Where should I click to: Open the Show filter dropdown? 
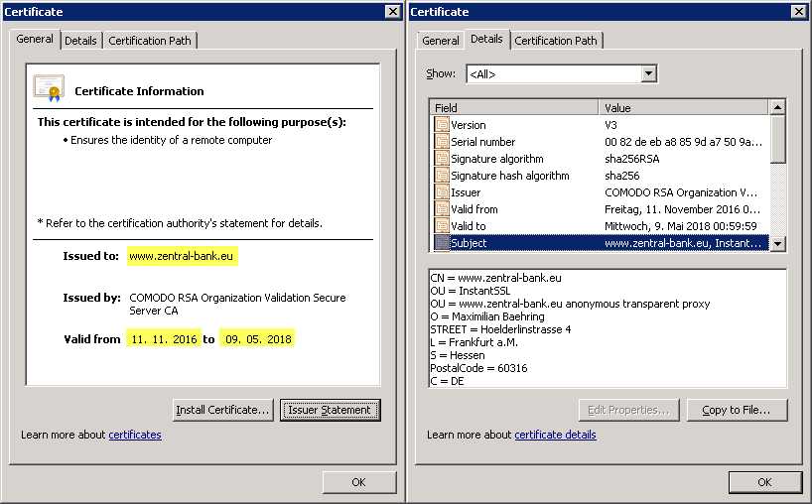pyautogui.click(x=648, y=74)
